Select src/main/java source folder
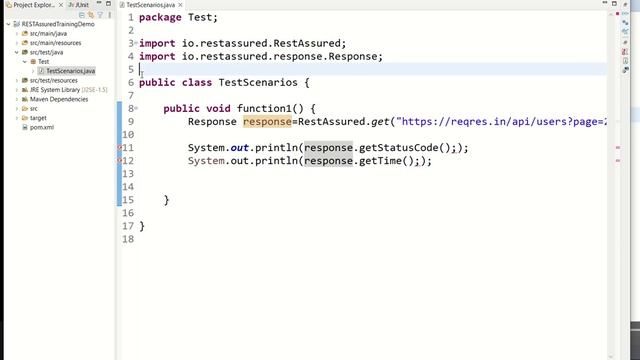The height and width of the screenshot is (360, 640). [x=48, y=33]
